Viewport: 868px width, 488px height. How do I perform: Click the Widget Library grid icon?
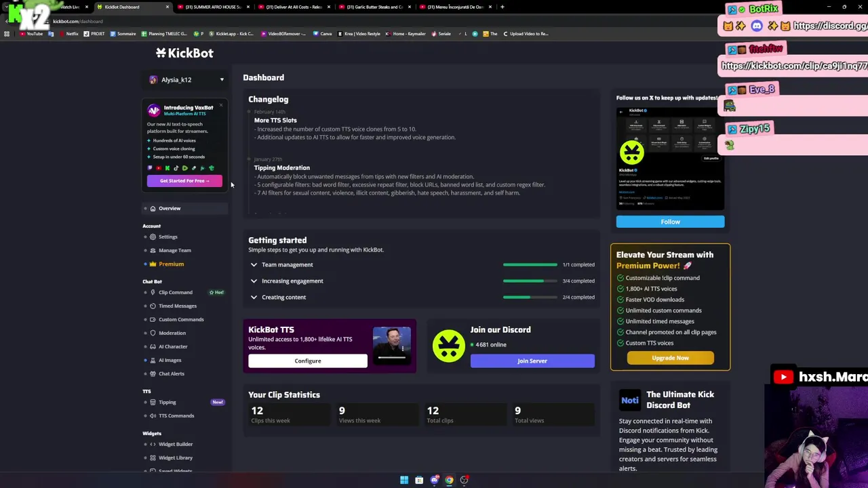pos(153,458)
